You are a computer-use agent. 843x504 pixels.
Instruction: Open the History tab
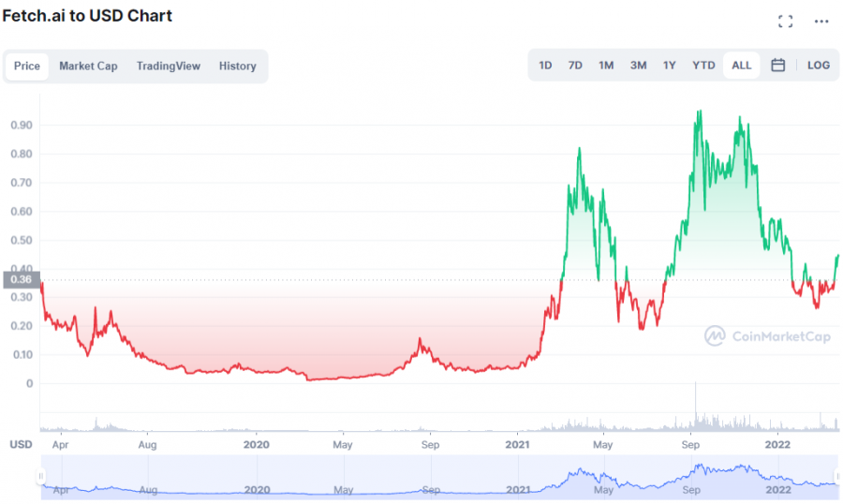237,67
